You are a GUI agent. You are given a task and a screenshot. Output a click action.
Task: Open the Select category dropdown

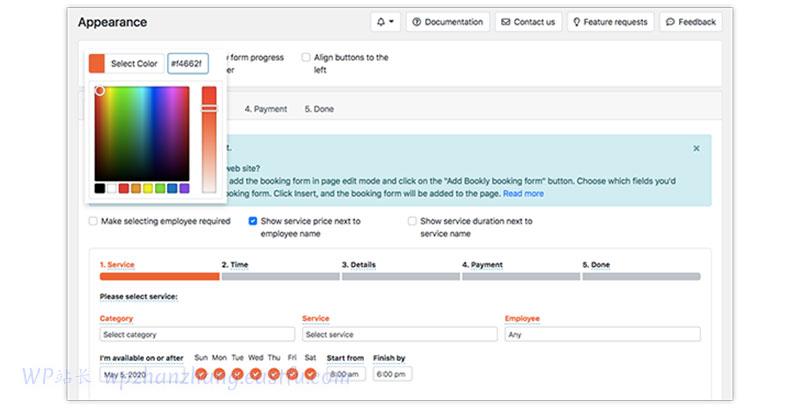tap(197, 335)
